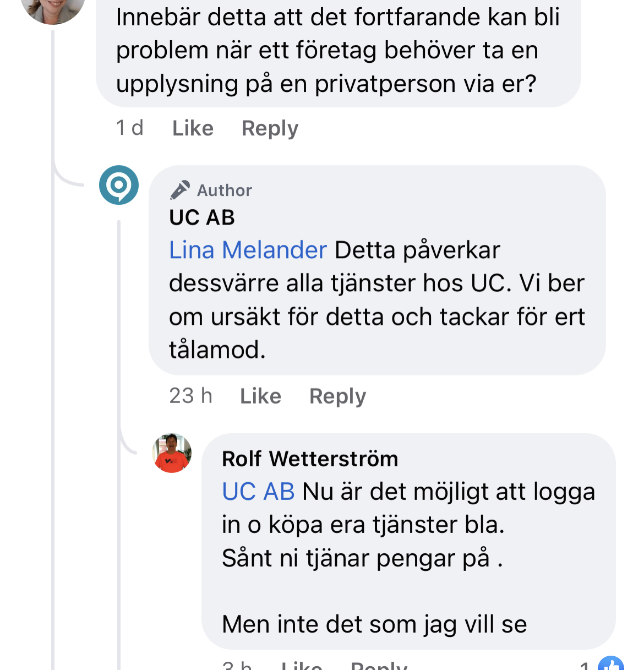The width and height of the screenshot is (644, 670).
Task: Open the Rolf Wetterström name link
Action: click(x=309, y=459)
